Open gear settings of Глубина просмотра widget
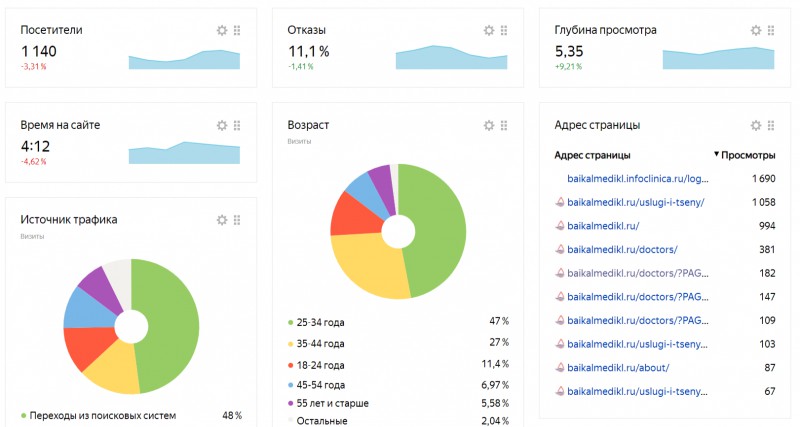The height and width of the screenshot is (427, 800). tap(756, 31)
